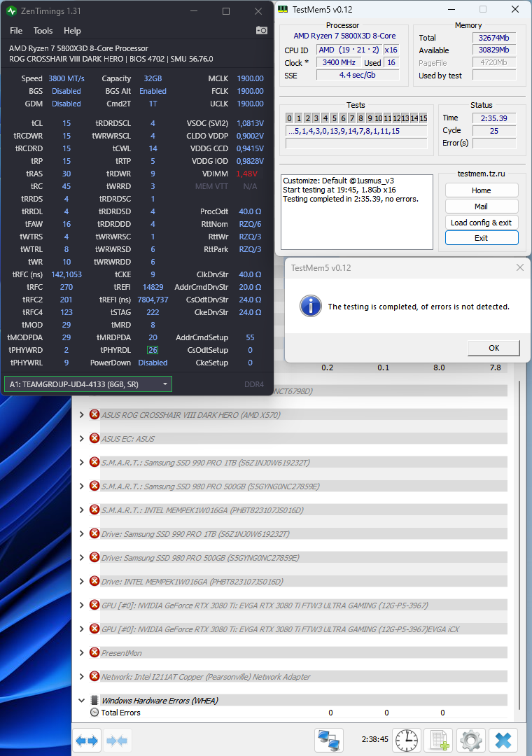Click red X icon for S.M.A.R.T. Samsung 980 PRO
Image resolution: width=532 pixels, height=756 pixels.
point(94,486)
